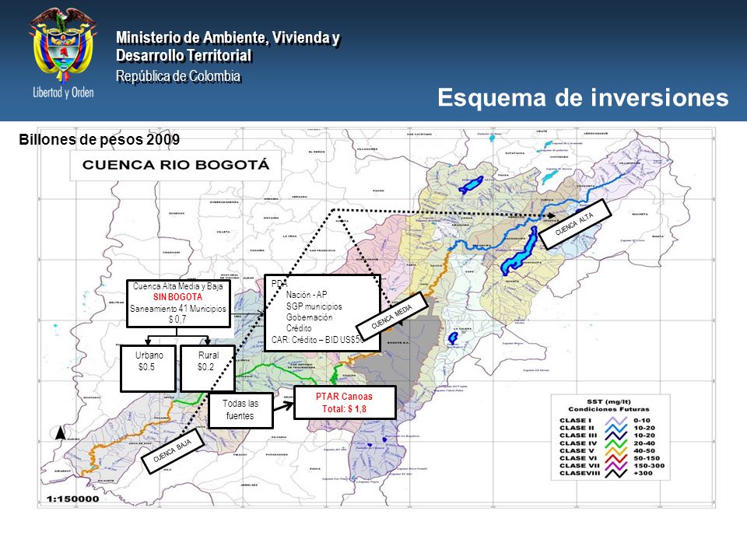Click the 'CAR: Crédito – BID' line
The image size is (747, 560).
point(317,340)
